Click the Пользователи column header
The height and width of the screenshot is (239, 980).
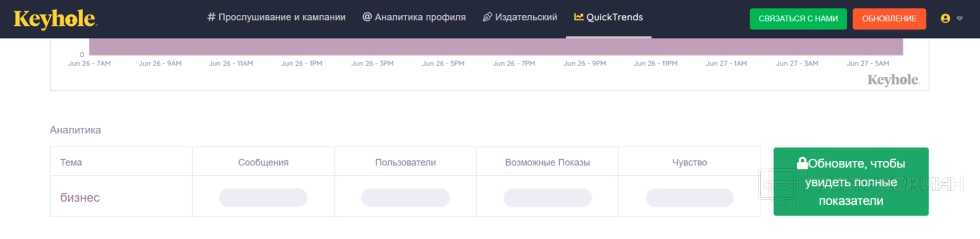point(405,162)
